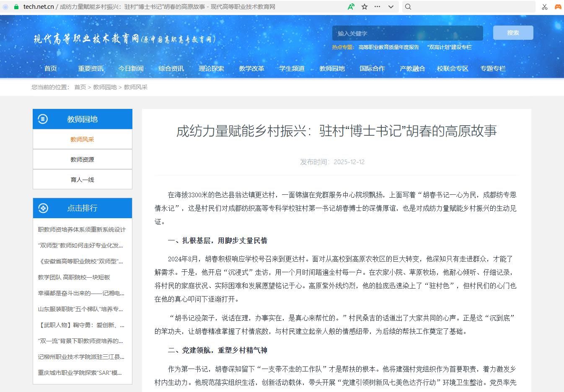564x392 pixels.
Task: Expand the address bar dropdown chevron
Action: [x=391, y=7]
